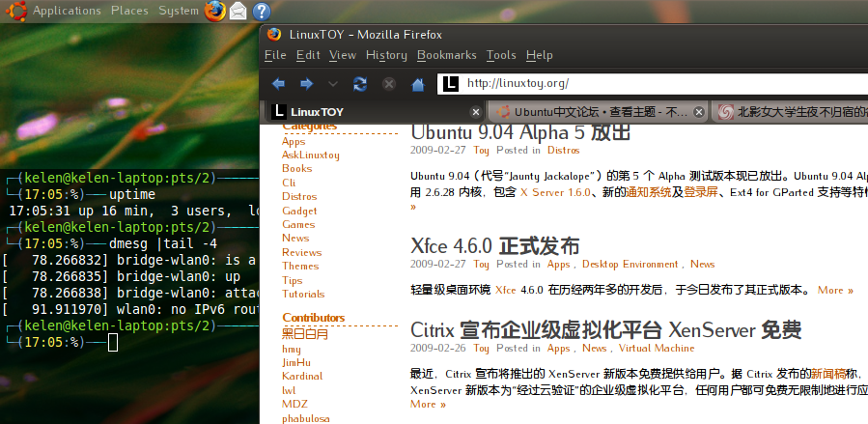This screenshot has height=424, width=868.
Task: Close the LinuxTOY tab
Action: coord(476,112)
